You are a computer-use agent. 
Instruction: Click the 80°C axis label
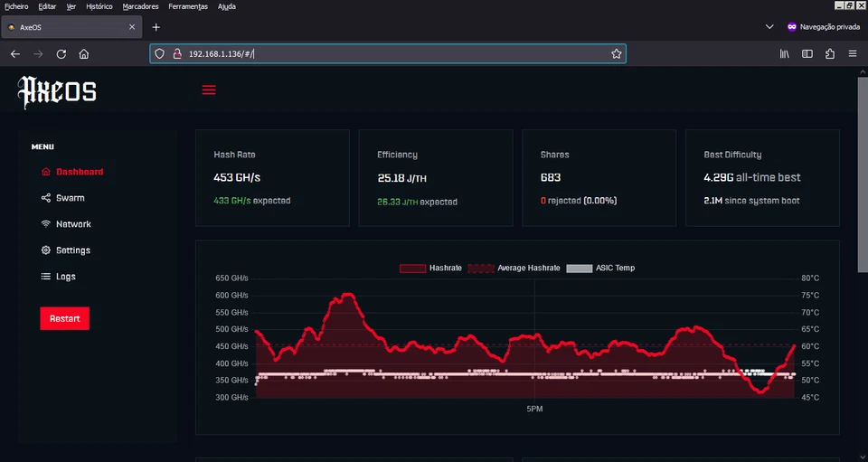pyautogui.click(x=810, y=278)
